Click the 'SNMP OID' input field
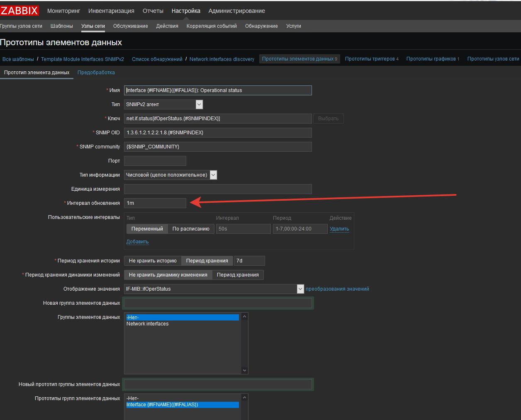The height and width of the screenshot is (420, 521). click(x=217, y=133)
